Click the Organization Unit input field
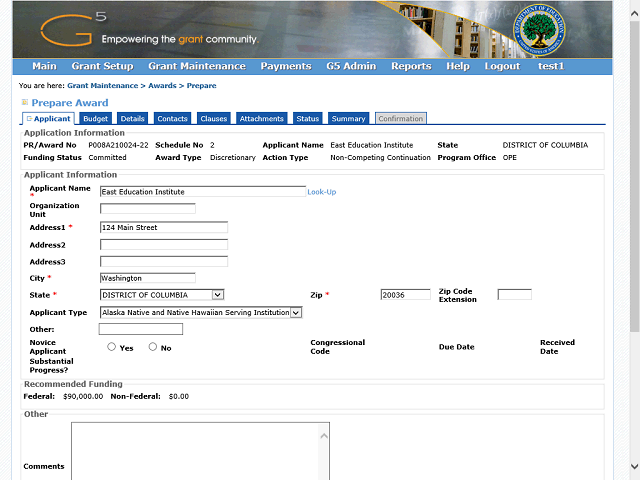Image resolution: width=640 pixels, height=480 pixels. point(148,209)
